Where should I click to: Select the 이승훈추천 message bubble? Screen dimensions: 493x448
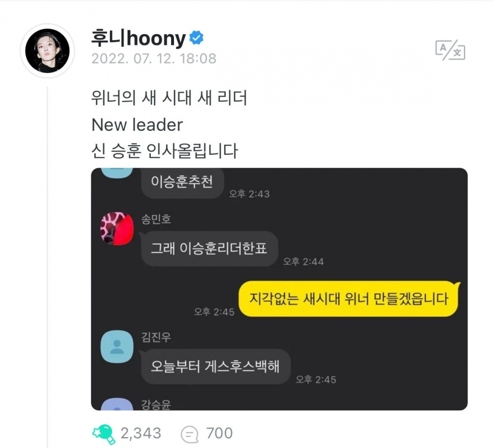(182, 183)
